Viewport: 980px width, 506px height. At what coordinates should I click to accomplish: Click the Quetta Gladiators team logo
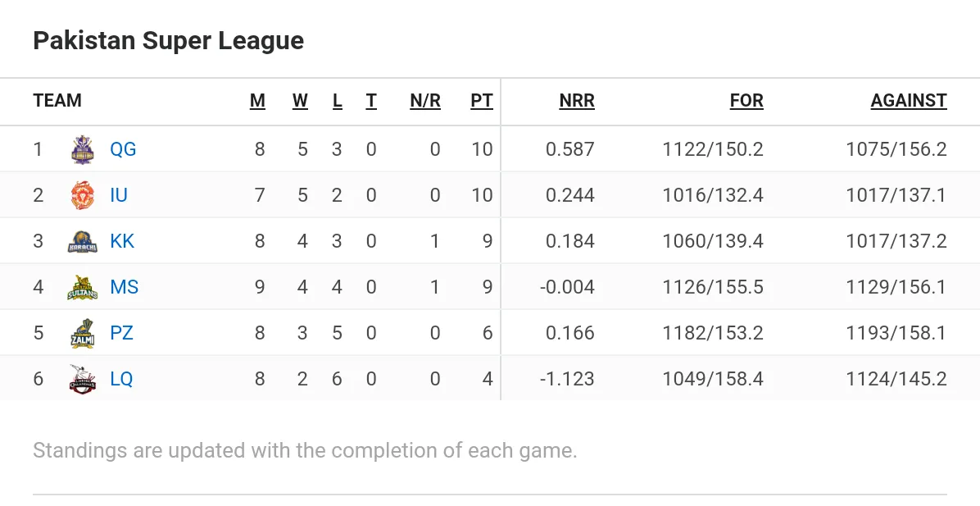pos(83,149)
